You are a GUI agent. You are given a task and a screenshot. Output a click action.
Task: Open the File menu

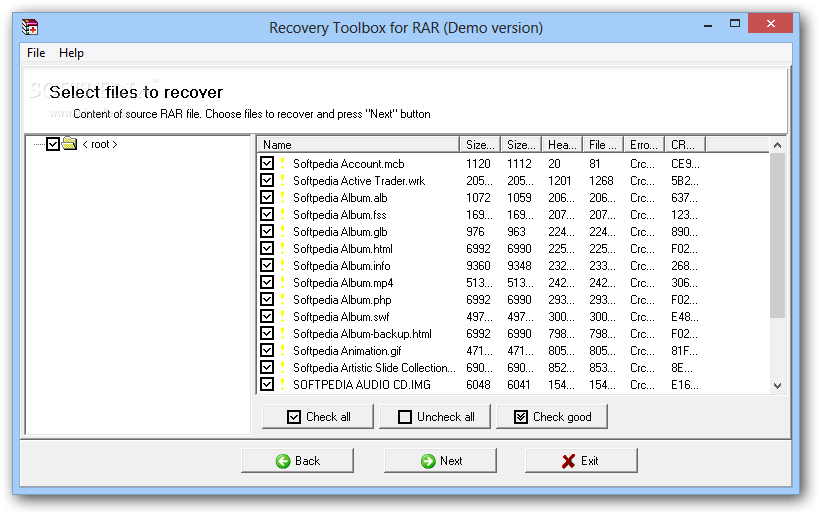[36, 53]
